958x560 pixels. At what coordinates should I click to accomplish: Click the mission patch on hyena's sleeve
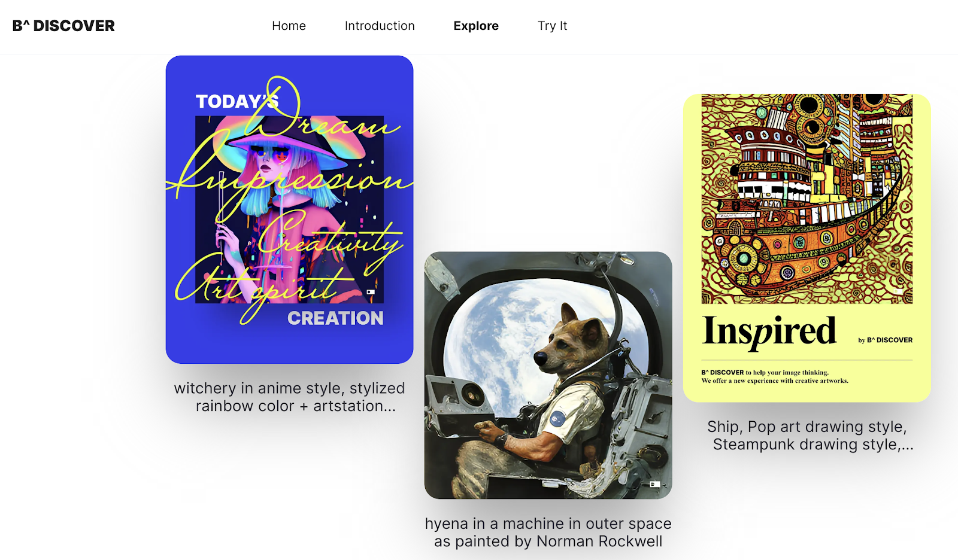[x=559, y=418]
